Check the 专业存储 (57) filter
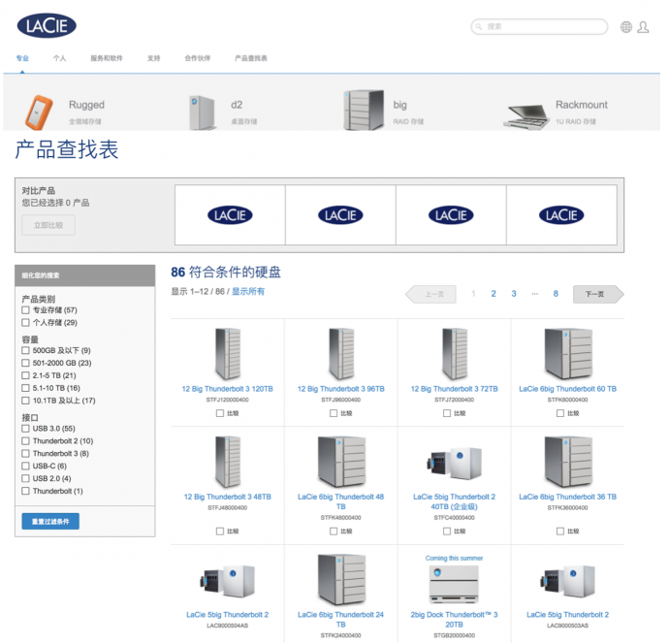The height and width of the screenshot is (644, 669). point(25,309)
